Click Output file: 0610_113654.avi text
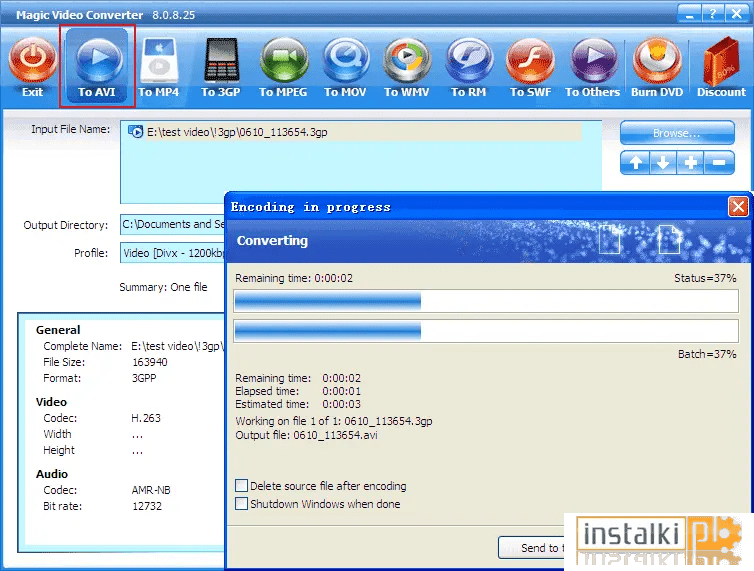 click(x=306, y=435)
